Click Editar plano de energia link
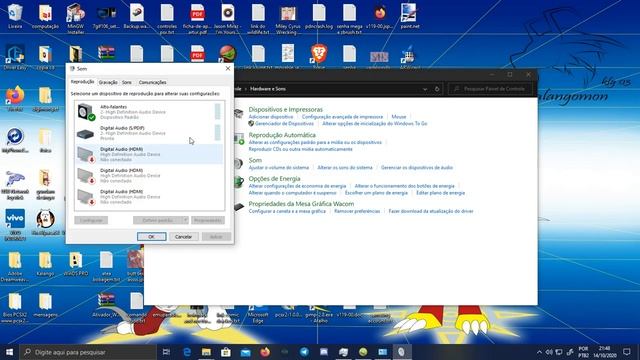The width and height of the screenshot is (640, 360). click(440, 193)
